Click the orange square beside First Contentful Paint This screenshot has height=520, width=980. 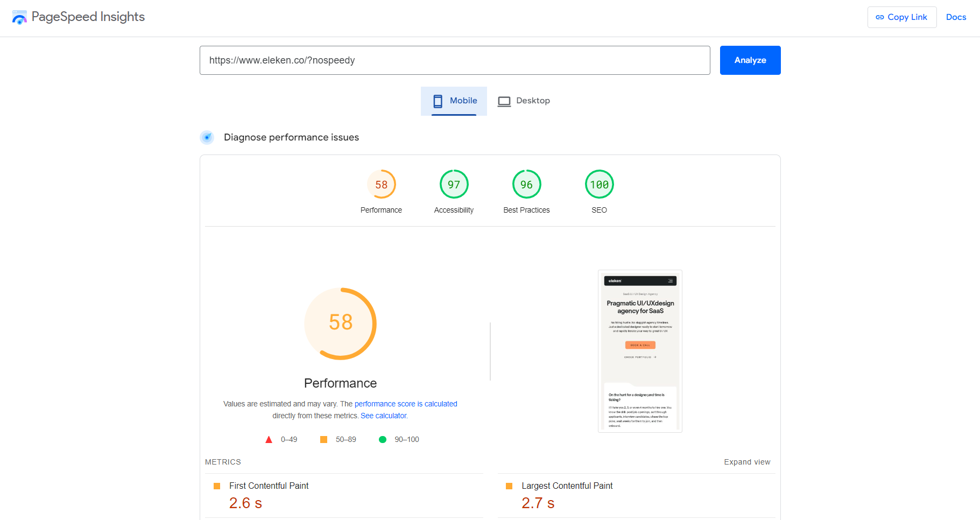217,486
